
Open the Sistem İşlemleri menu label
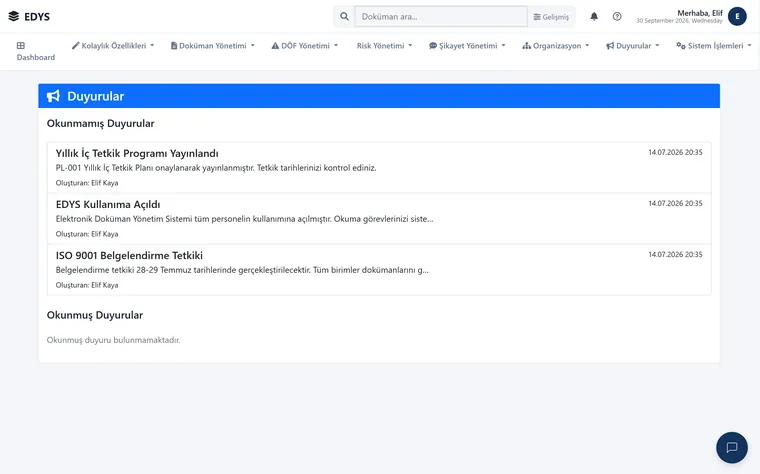point(715,46)
